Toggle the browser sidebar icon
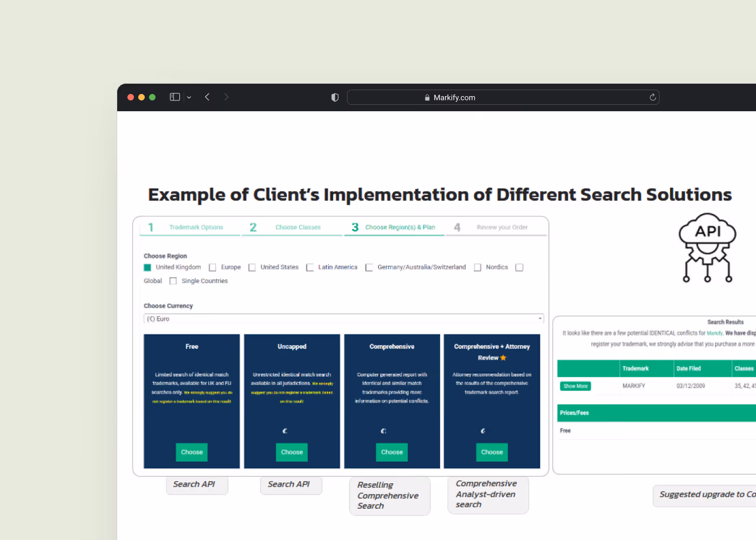 175,97
